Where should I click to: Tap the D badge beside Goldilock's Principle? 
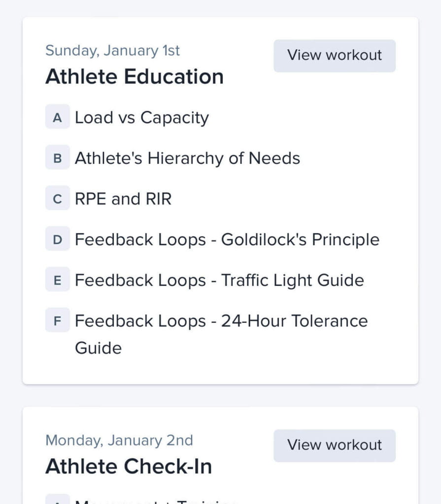58,240
